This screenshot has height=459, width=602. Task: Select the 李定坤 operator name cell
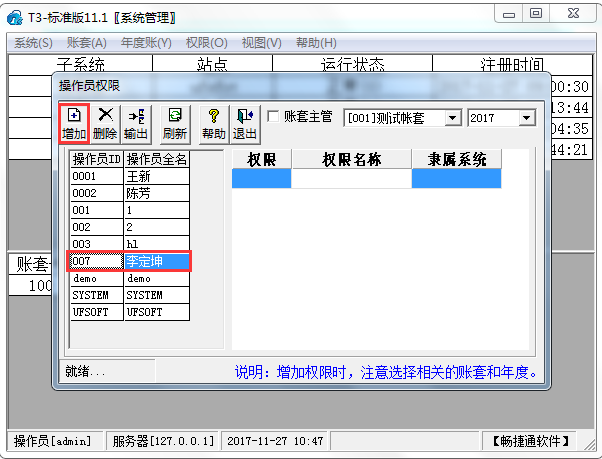[157, 261]
